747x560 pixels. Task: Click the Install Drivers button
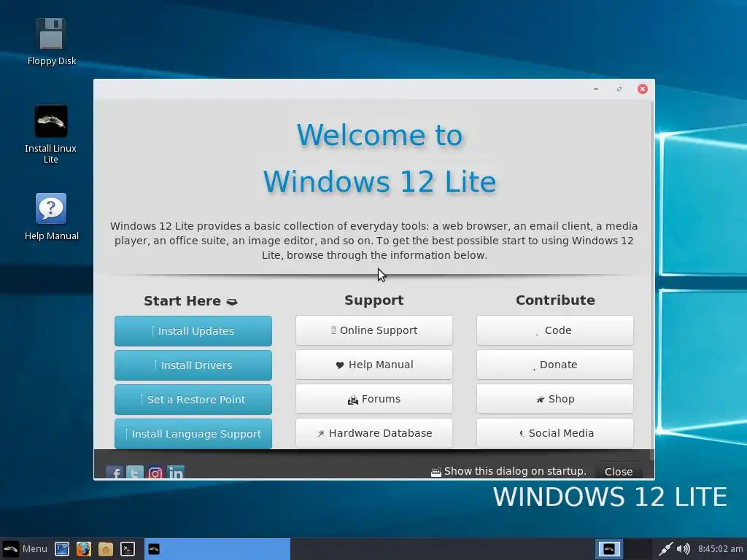click(x=193, y=365)
